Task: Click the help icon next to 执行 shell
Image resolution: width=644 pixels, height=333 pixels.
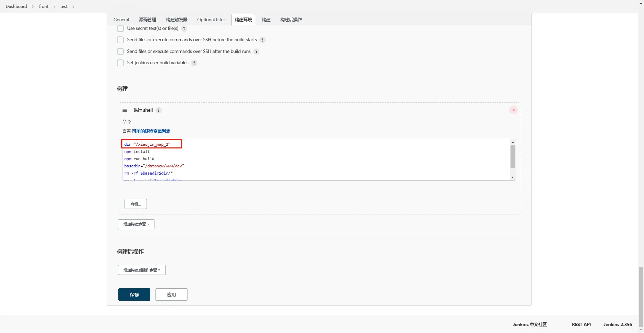Action: click(159, 110)
